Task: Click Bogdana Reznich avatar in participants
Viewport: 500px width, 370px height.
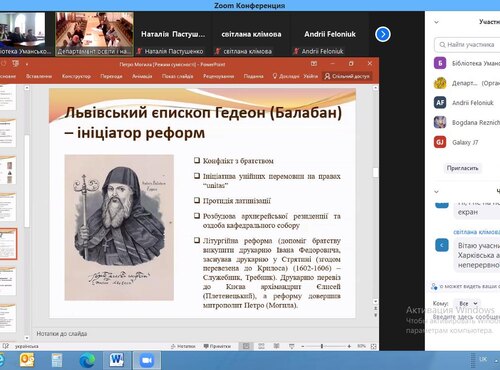Action: [x=440, y=122]
